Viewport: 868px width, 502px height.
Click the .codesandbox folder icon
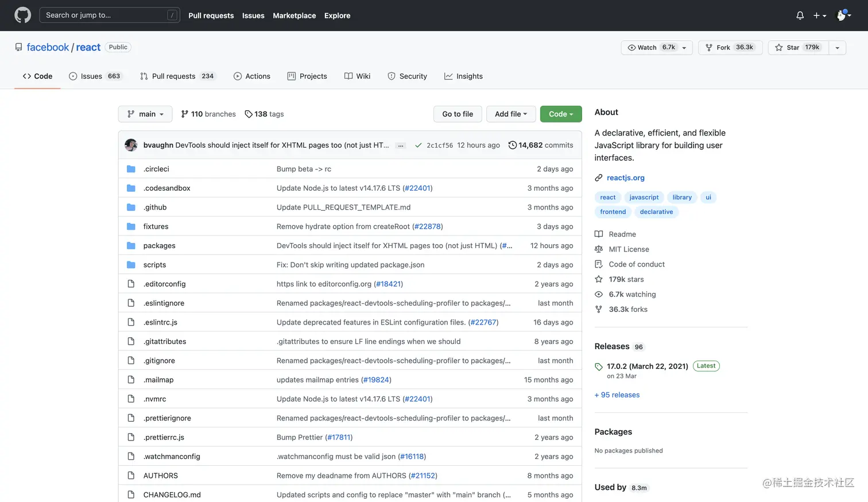point(131,188)
